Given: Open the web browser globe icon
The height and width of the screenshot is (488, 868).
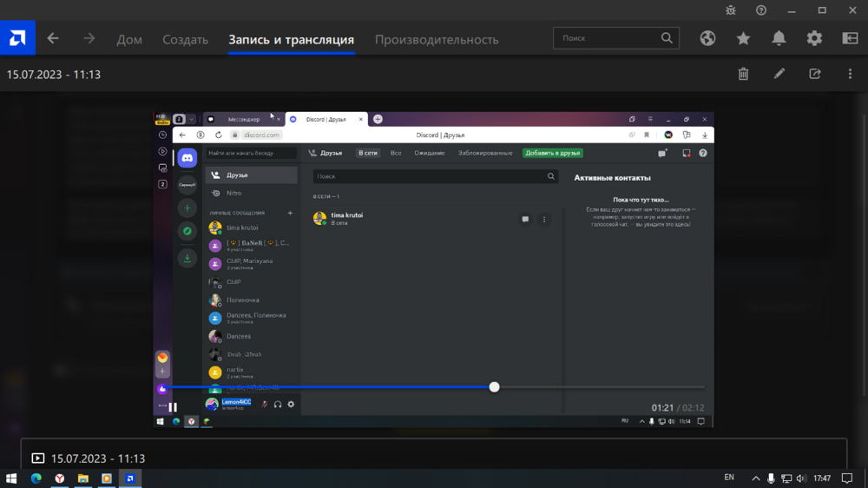Looking at the screenshot, I should 707,38.
